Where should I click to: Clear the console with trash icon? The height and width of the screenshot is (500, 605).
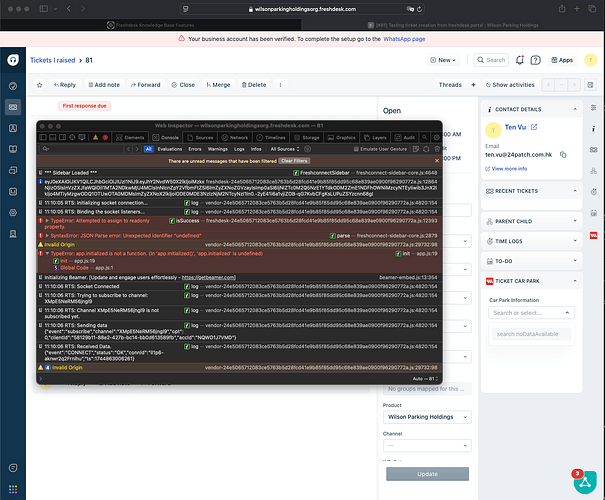[437, 149]
